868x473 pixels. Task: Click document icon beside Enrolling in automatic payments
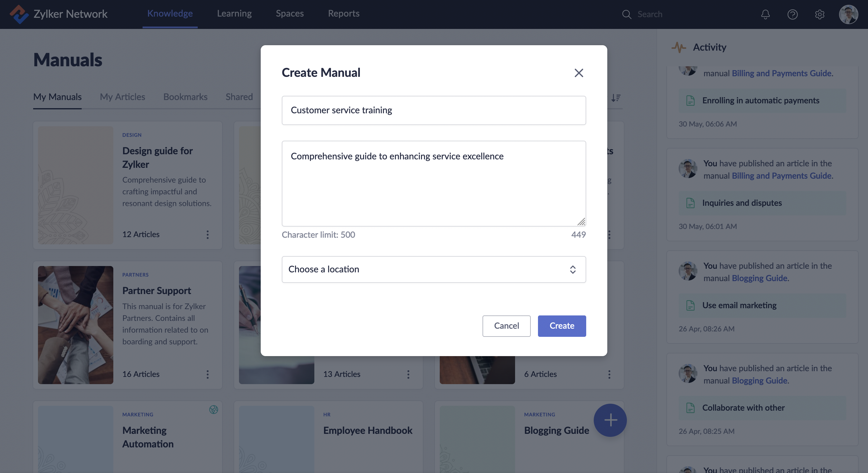click(690, 100)
